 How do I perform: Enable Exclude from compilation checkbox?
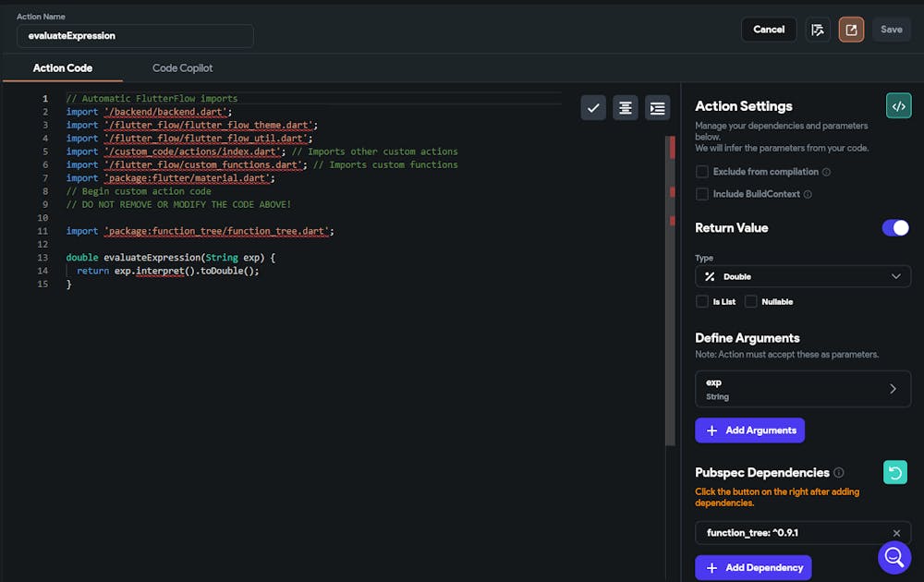(702, 172)
